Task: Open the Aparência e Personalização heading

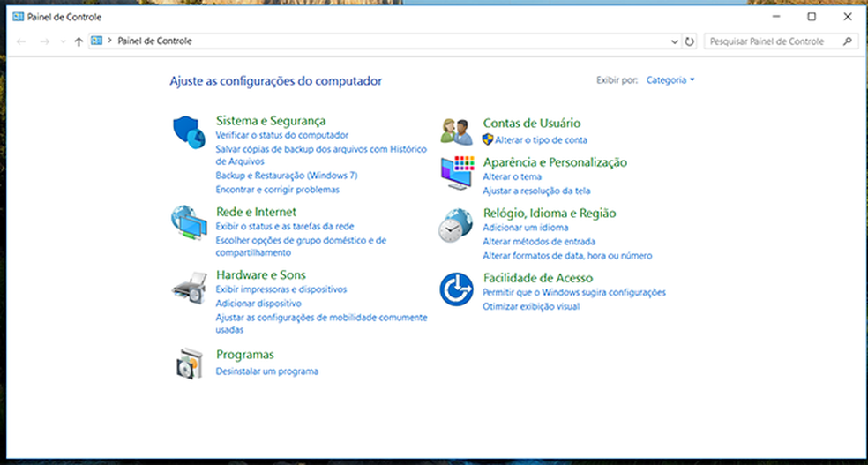Action: [555, 162]
